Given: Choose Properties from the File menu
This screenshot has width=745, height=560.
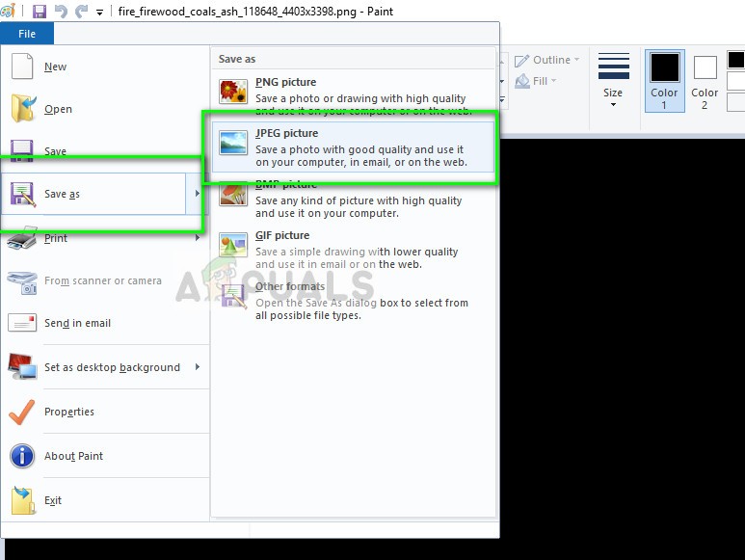Looking at the screenshot, I should point(104,412).
